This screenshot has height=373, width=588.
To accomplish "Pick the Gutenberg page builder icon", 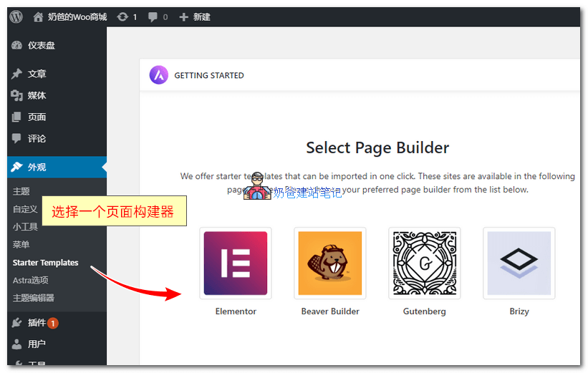I will pos(424,263).
